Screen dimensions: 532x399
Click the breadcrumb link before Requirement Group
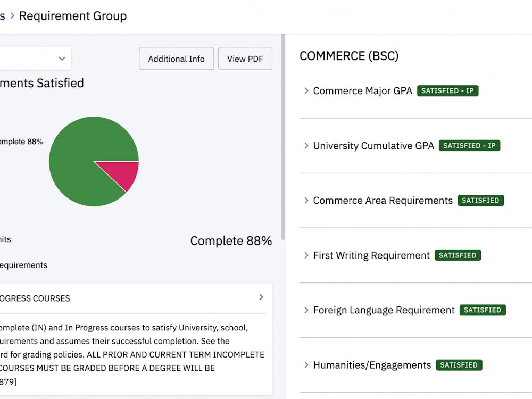(3, 15)
